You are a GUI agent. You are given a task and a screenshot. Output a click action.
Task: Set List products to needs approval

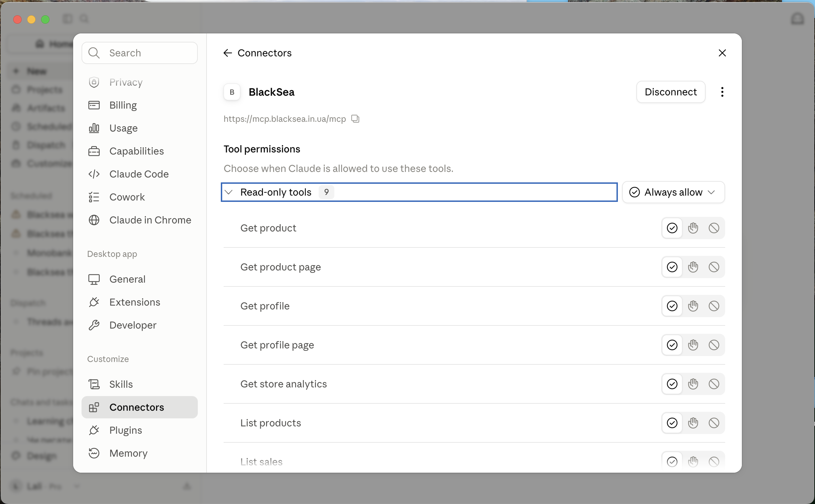(x=693, y=423)
